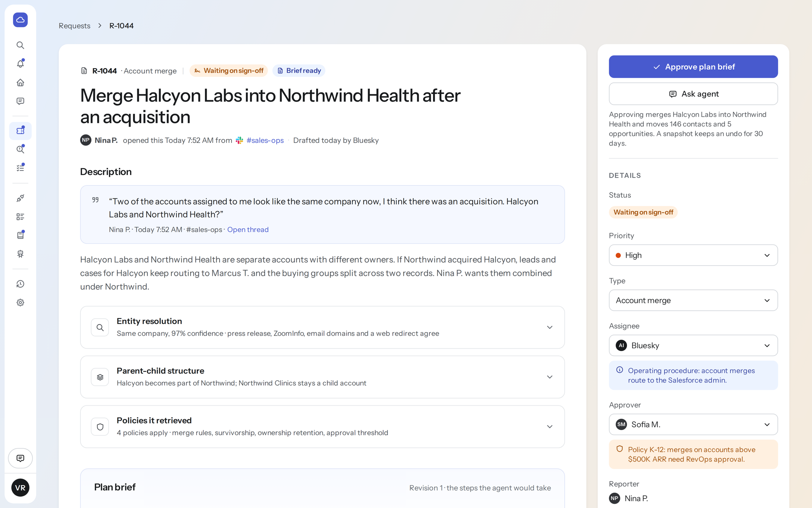Open the VR user avatar menu
The width and height of the screenshot is (812, 508).
(x=20, y=488)
